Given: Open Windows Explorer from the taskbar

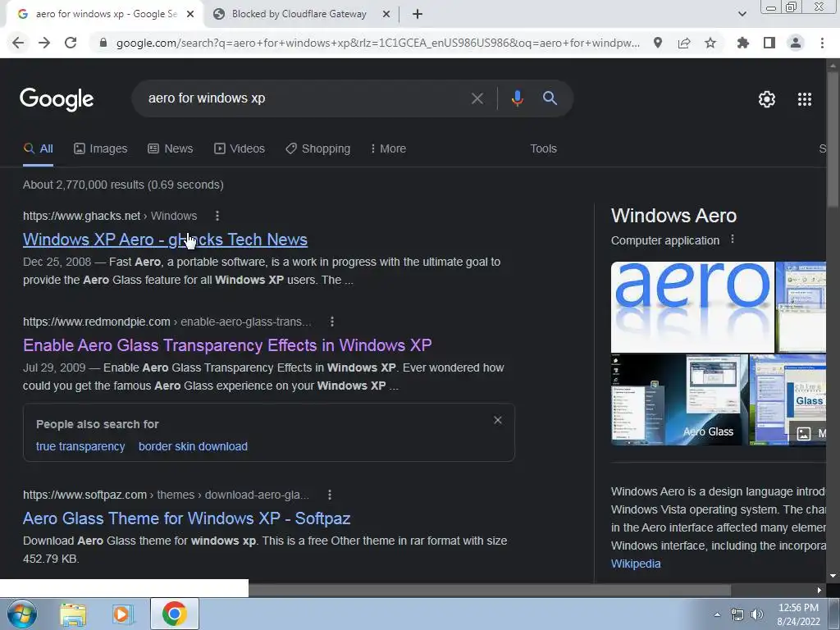Looking at the screenshot, I should 73,614.
